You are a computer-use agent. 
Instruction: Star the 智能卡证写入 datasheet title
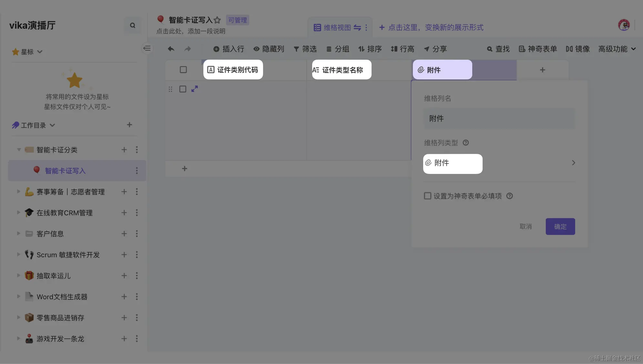point(217,20)
